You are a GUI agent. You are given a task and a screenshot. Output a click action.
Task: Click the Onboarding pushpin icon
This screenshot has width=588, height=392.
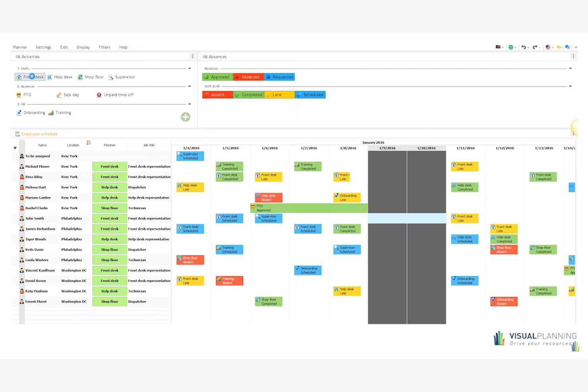(19, 113)
